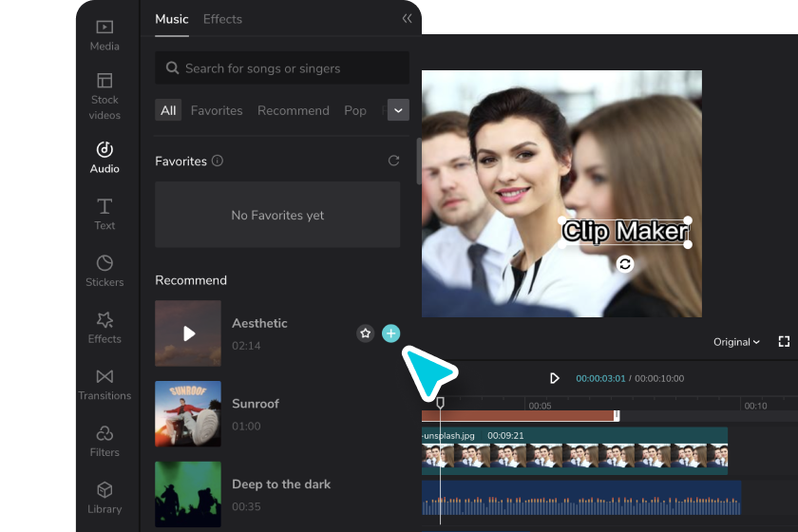The width and height of the screenshot is (798, 532).
Task: Click the Favorites info icon
Action: pos(218,161)
